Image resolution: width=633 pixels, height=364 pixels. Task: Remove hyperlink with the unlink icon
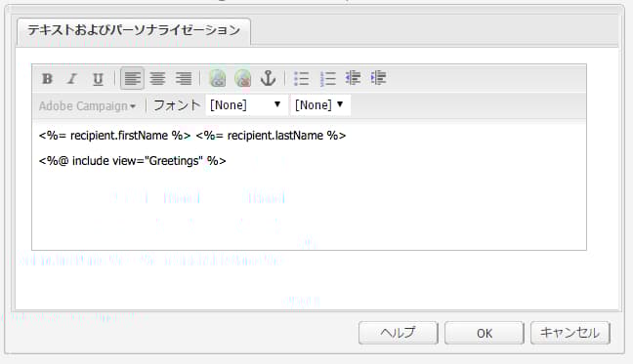pyautogui.click(x=242, y=78)
